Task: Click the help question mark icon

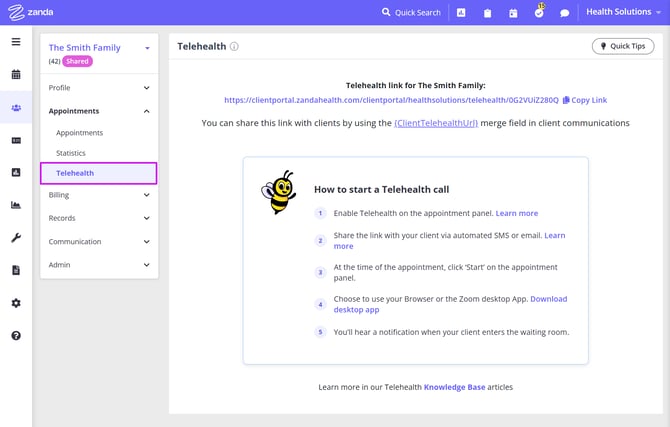Action: (16, 336)
